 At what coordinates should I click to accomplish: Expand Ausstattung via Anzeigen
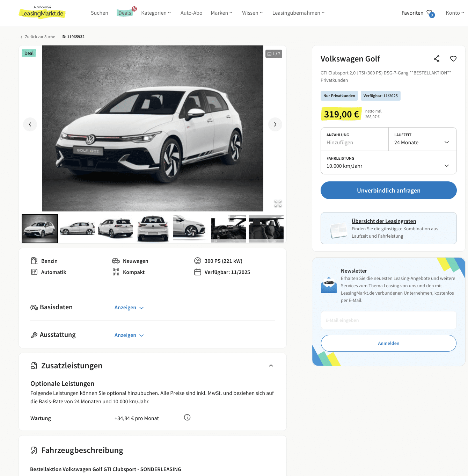[129, 335]
